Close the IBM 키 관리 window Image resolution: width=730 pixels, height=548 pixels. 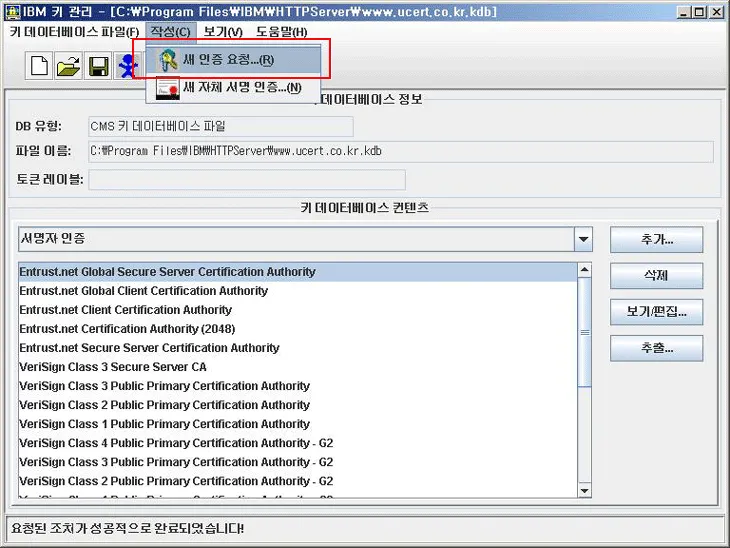pos(716,12)
